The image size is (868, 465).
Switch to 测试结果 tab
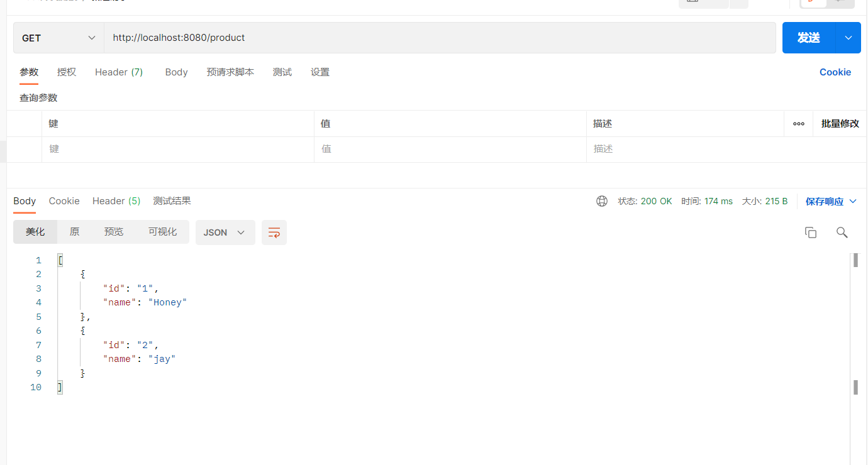point(172,201)
